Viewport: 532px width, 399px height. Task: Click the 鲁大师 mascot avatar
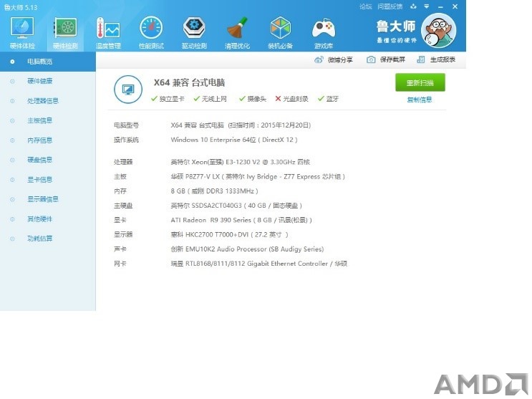click(x=438, y=31)
